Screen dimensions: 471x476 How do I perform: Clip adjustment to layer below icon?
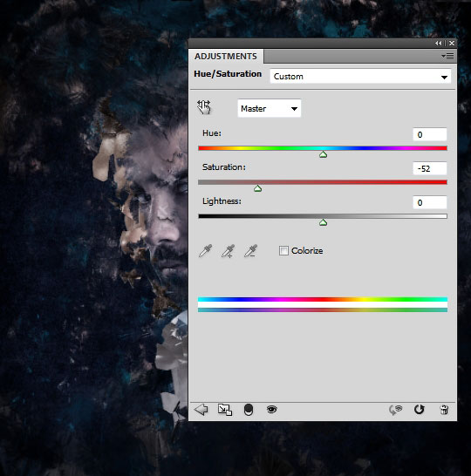point(249,410)
